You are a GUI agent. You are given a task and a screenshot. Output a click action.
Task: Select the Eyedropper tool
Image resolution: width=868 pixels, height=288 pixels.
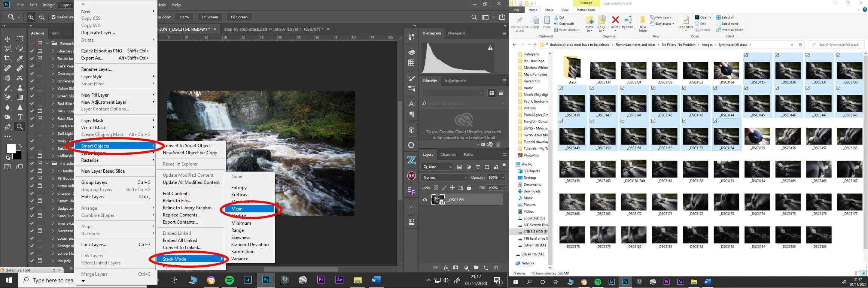coord(20,58)
